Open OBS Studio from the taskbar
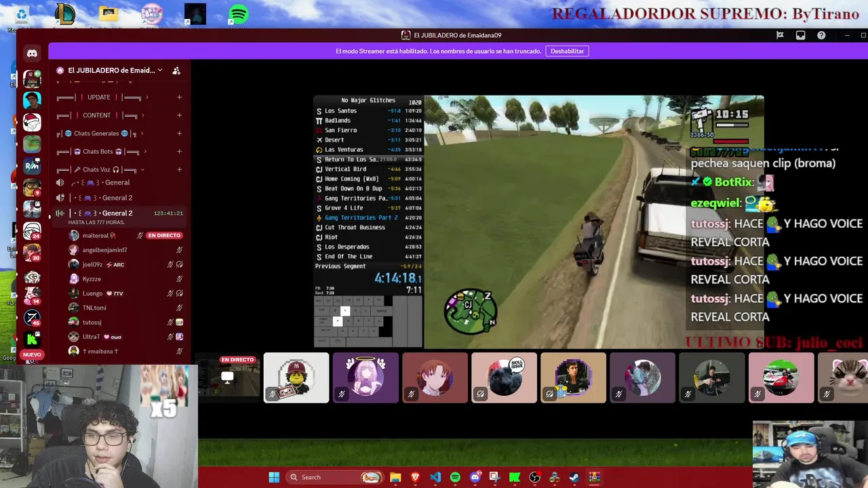This screenshot has height=488, width=868. pyautogui.click(x=535, y=477)
